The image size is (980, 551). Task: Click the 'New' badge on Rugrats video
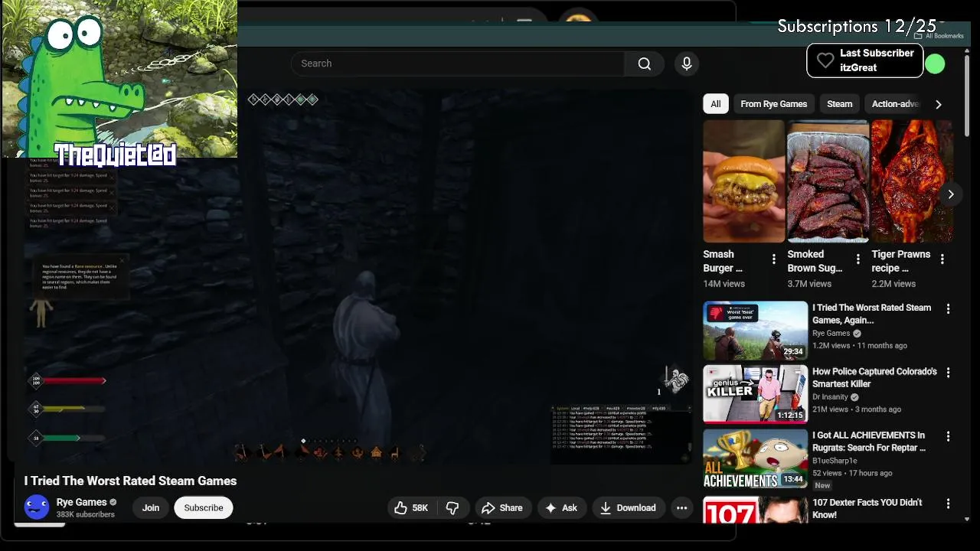pos(822,485)
